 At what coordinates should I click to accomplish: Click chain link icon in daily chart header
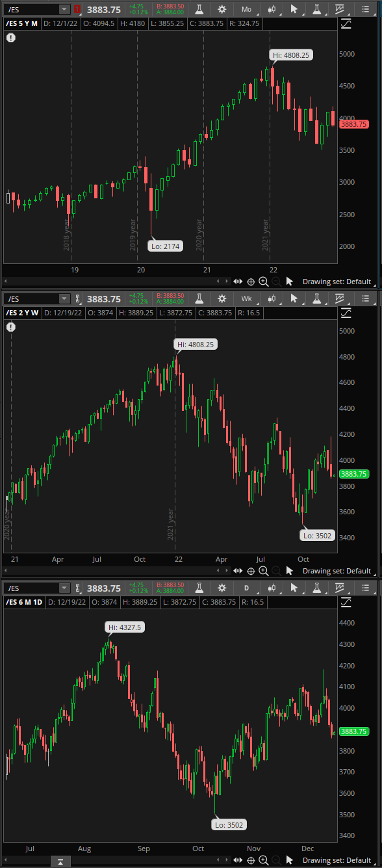(77, 588)
